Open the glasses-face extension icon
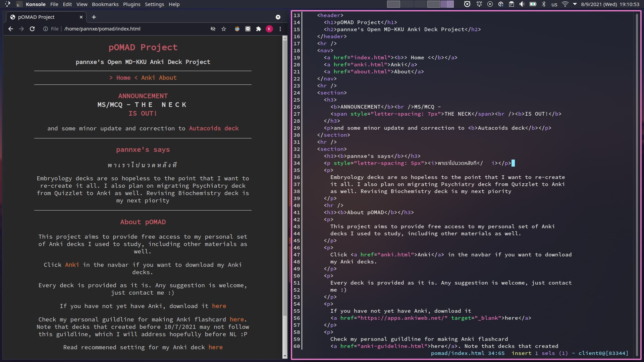This screenshot has height=362, width=644. [x=237, y=29]
